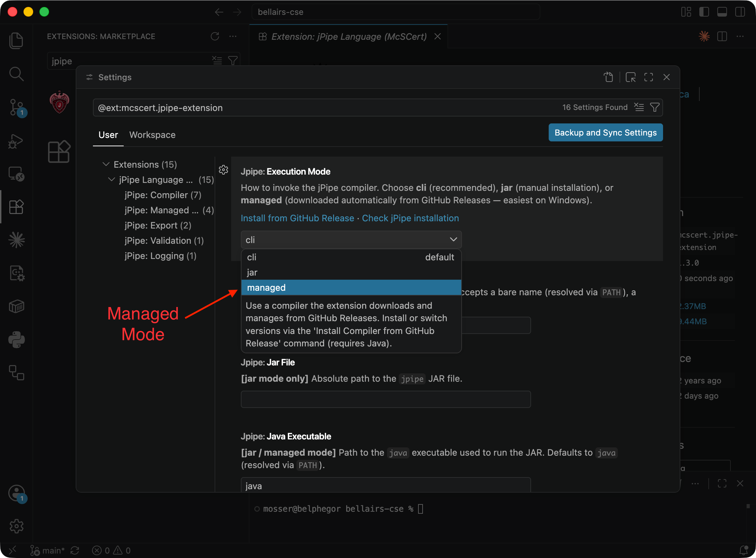Refresh the Extensions Marketplace list
Image resolution: width=756 pixels, height=558 pixels.
pyautogui.click(x=215, y=36)
